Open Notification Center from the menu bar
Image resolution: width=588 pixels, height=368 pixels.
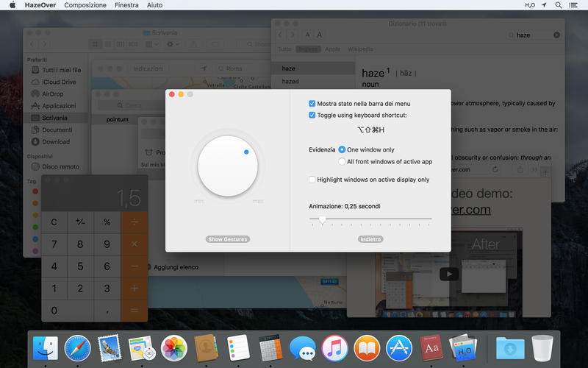pyautogui.click(x=573, y=5)
